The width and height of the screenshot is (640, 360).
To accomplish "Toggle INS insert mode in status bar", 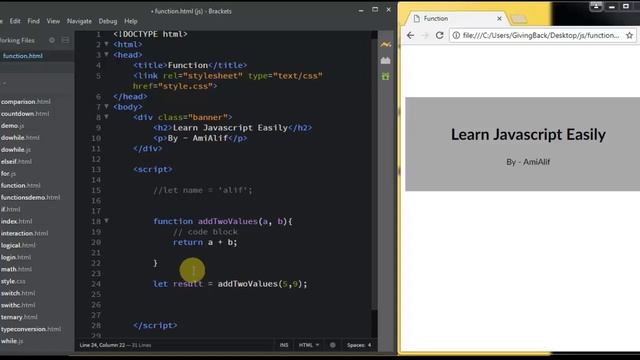I will (284, 345).
